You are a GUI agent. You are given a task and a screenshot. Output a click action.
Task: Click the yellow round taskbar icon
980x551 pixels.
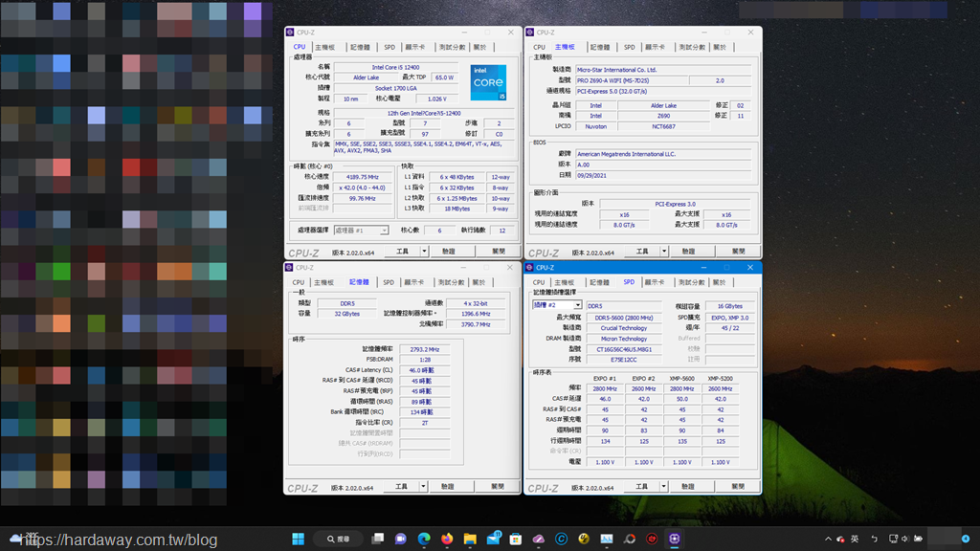tap(584, 539)
